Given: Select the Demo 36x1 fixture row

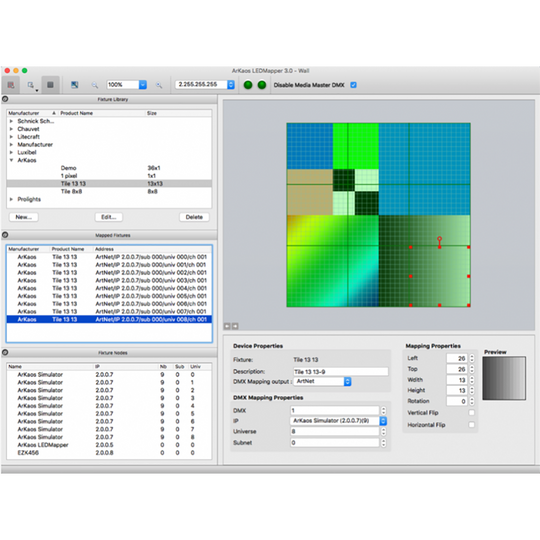Looking at the screenshot, I should point(109,168).
